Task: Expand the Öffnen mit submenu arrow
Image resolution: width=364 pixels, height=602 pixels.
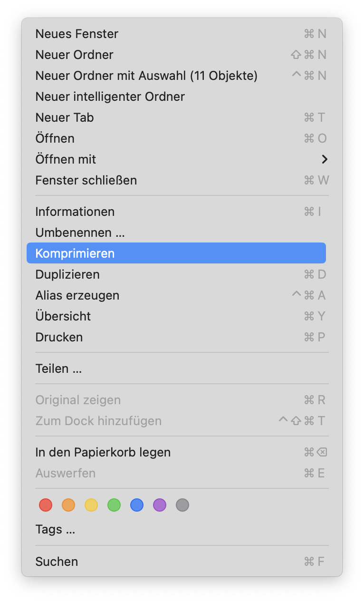Action: pyautogui.click(x=325, y=159)
